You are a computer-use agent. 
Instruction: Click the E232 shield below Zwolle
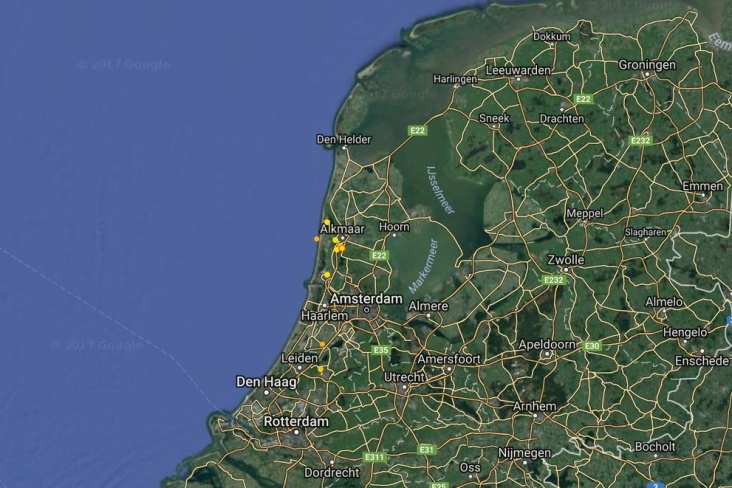coord(554,280)
